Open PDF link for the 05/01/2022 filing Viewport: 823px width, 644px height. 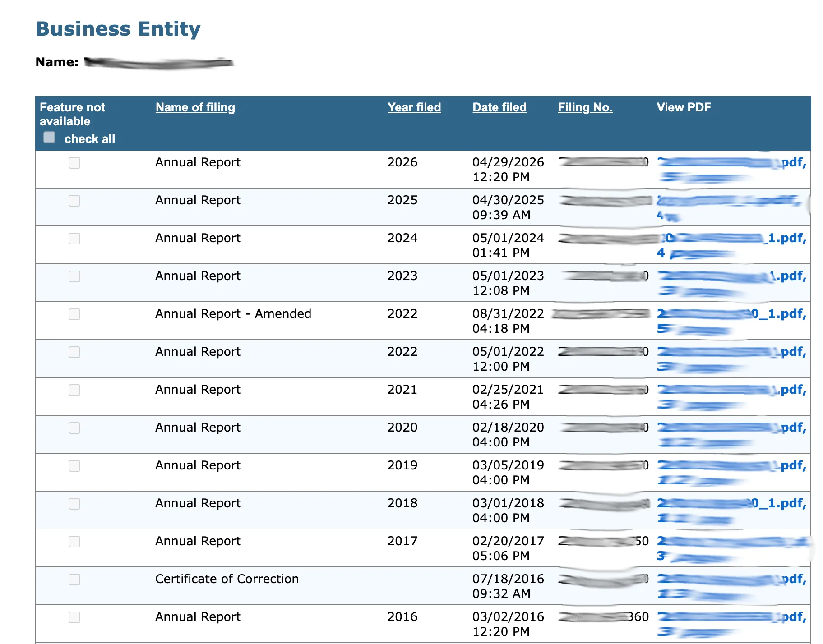coord(731,359)
